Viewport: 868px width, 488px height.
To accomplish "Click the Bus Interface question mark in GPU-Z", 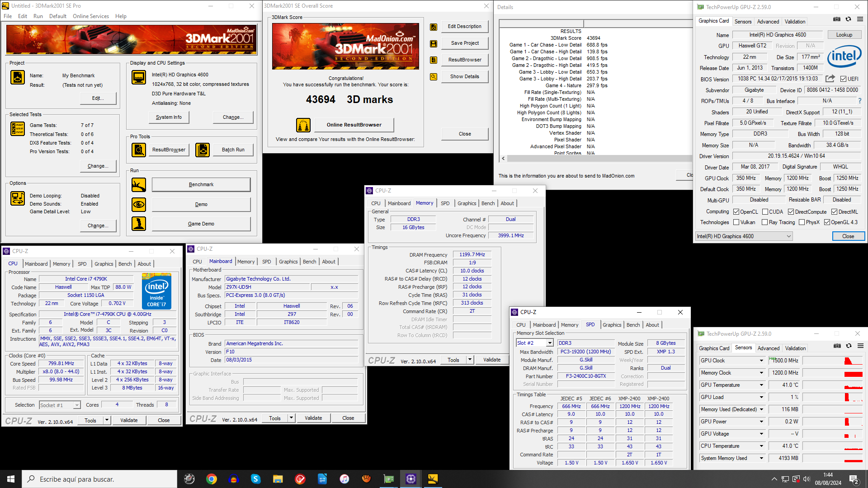I will 860,101.
